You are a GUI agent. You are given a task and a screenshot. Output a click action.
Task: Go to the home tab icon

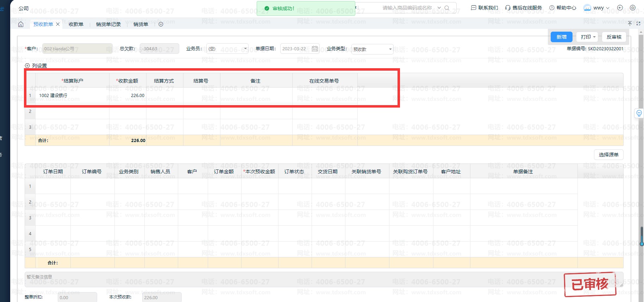[x=21, y=24]
